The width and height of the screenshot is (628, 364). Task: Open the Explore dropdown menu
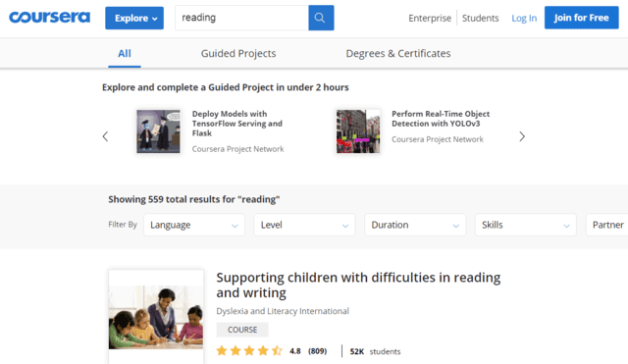pos(134,18)
